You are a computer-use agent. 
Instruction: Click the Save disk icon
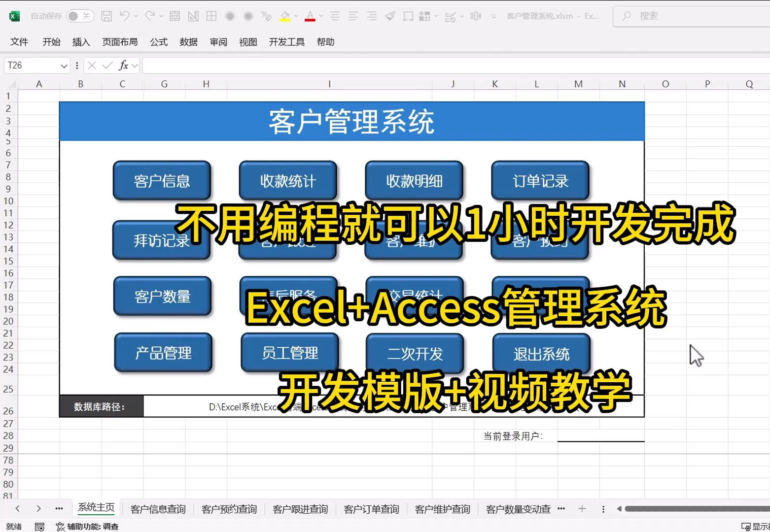point(106,16)
